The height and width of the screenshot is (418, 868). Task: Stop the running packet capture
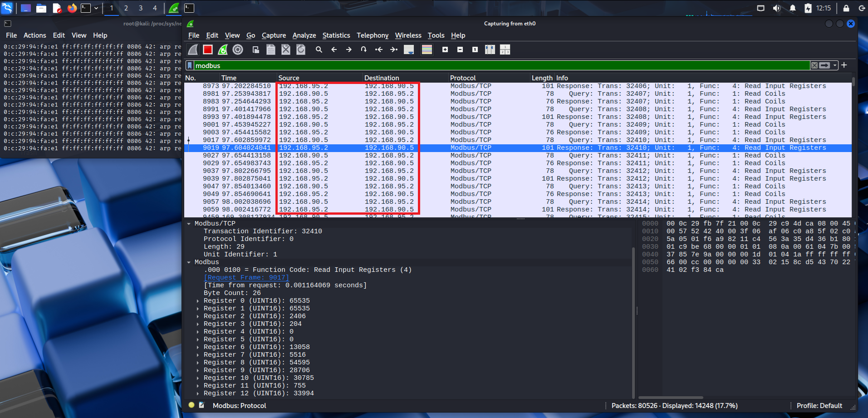(x=208, y=49)
